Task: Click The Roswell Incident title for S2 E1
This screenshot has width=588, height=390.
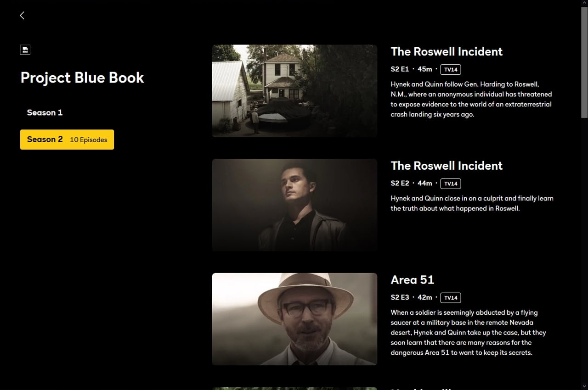Action: point(447,51)
